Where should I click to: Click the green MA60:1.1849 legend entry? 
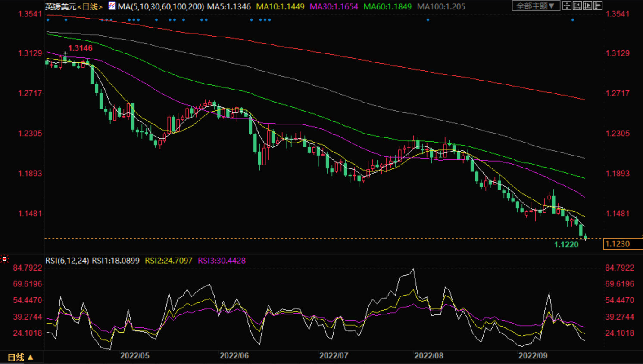387,6
